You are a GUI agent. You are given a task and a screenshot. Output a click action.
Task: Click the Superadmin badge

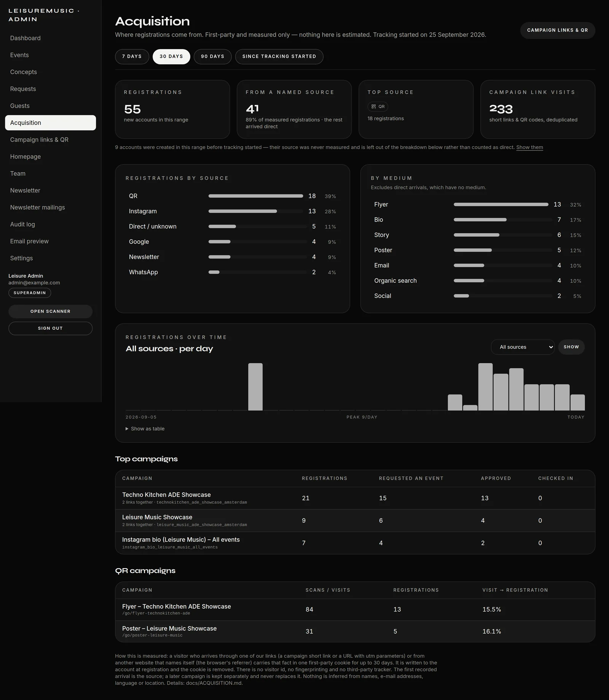[x=30, y=293]
